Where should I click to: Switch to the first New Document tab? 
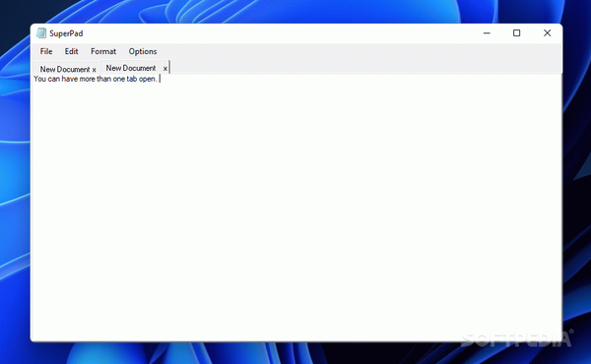pyautogui.click(x=65, y=69)
